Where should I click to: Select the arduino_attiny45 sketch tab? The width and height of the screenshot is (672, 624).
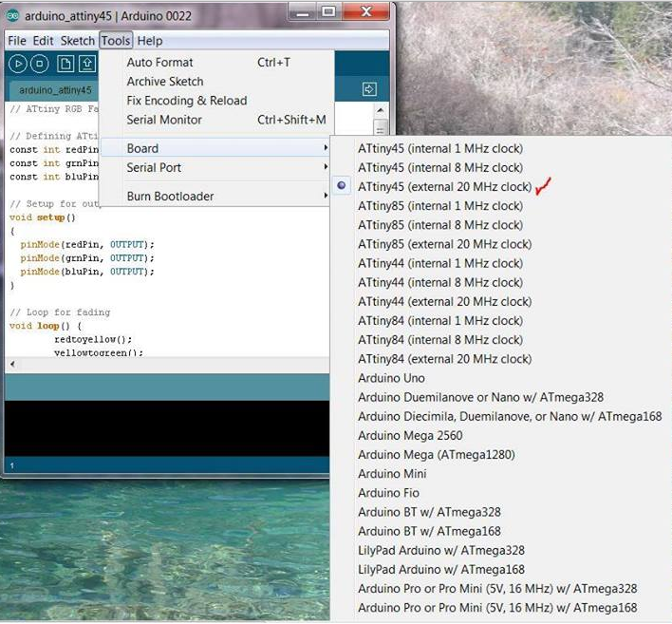click(x=55, y=90)
